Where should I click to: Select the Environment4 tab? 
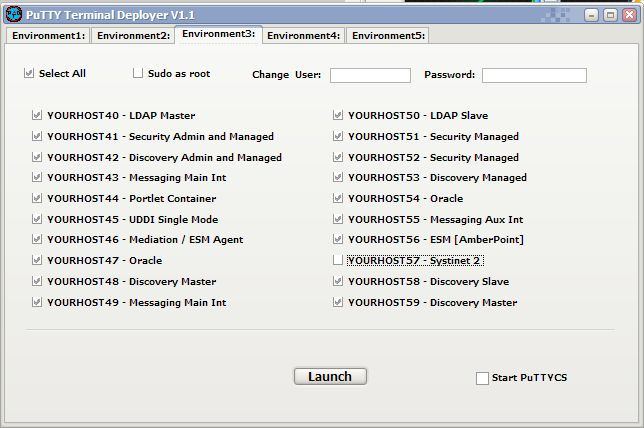[x=304, y=36]
